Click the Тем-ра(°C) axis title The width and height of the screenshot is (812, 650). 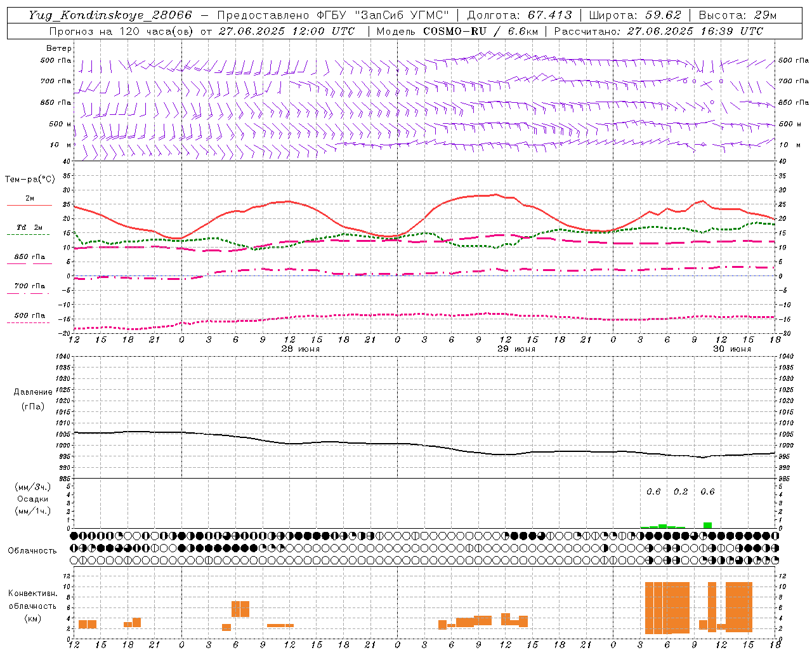[30, 180]
